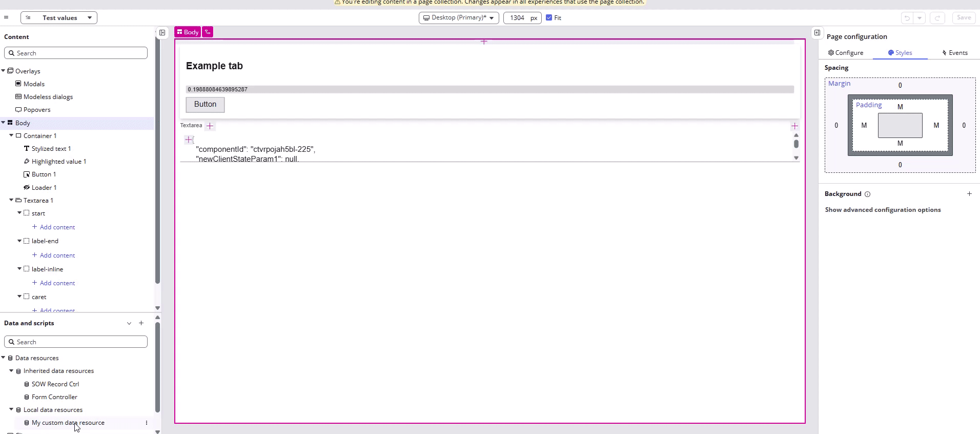Collapse the right Page configuration panel

point(817,32)
